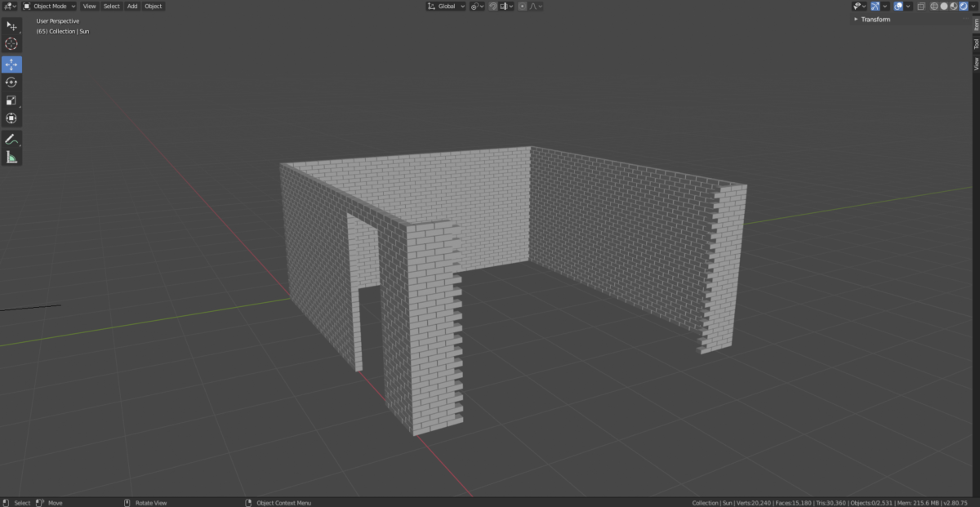Open the editor type selector
Viewport: 980px width, 507px height.
click(10, 7)
